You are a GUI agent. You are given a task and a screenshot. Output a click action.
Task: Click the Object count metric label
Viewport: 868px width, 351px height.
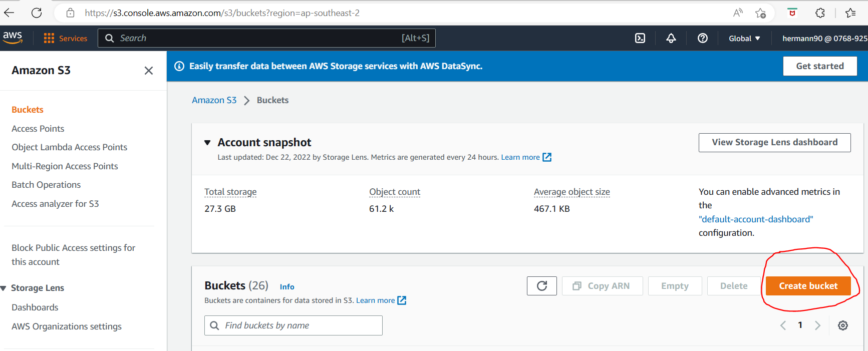395,192
